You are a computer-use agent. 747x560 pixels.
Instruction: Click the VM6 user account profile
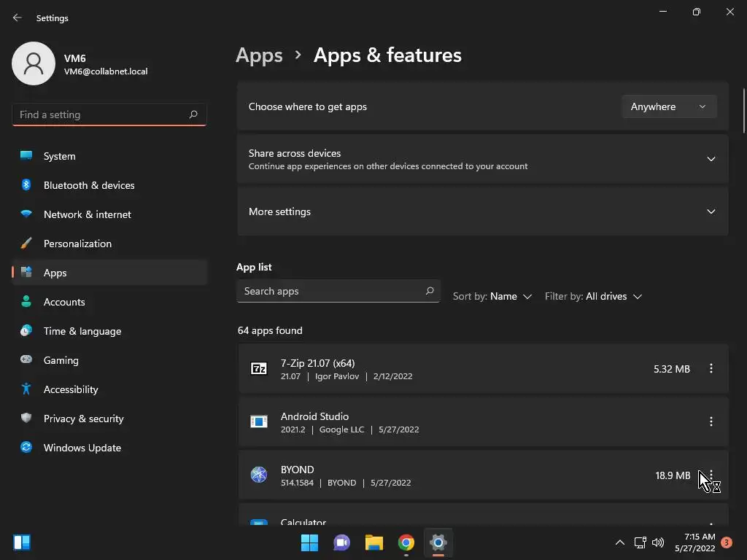click(x=80, y=64)
